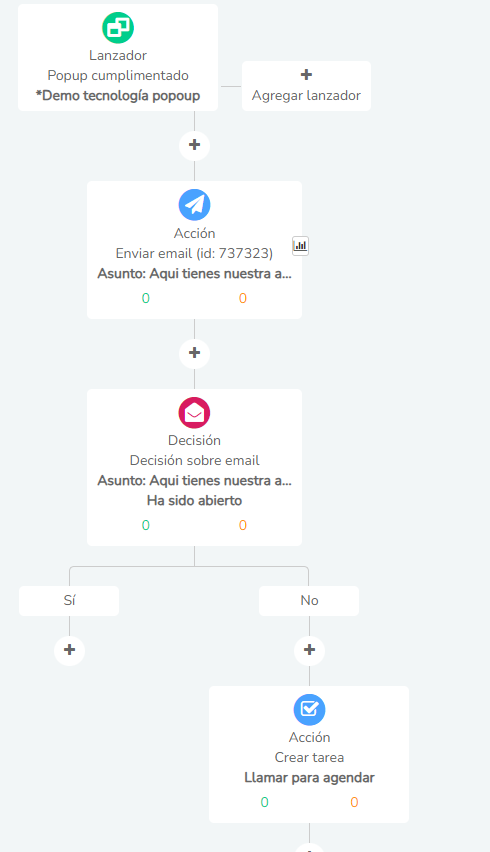This screenshot has height=852, width=490.
Task: Click Agregar lanzador button
Action: click(x=306, y=86)
